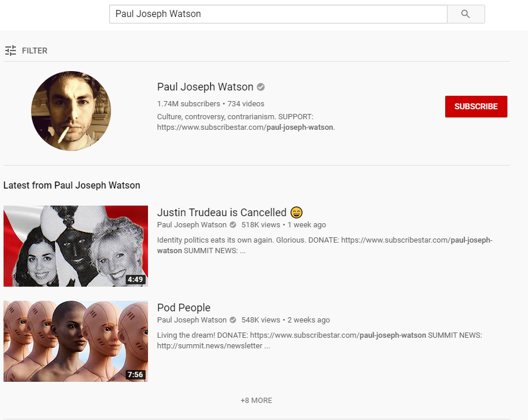This screenshot has width=528, height=420.
Task: Click the FILTER label
Action: [35, 51]
